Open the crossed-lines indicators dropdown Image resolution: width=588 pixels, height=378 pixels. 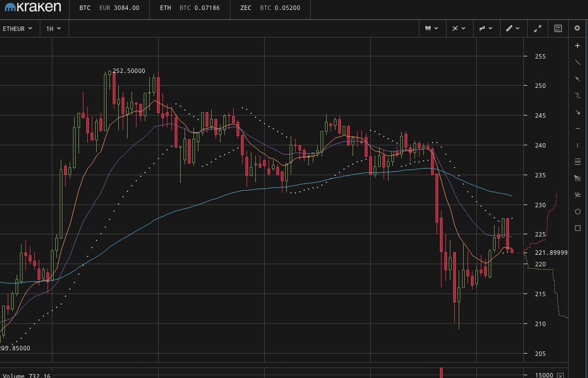(459, 29)
